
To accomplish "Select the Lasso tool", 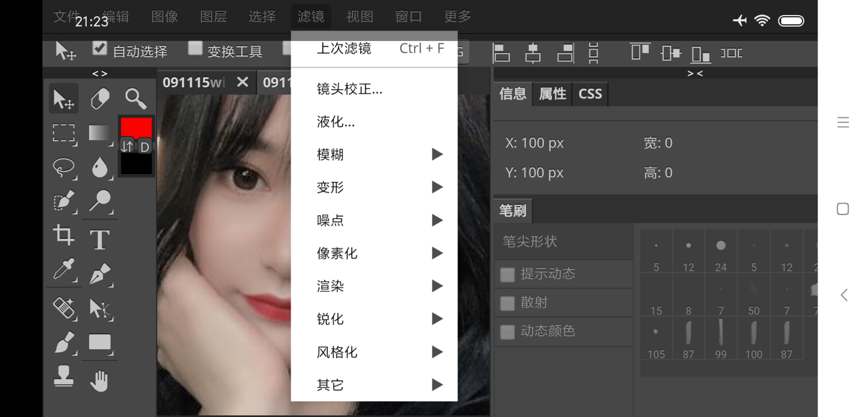I will [63, 168].
